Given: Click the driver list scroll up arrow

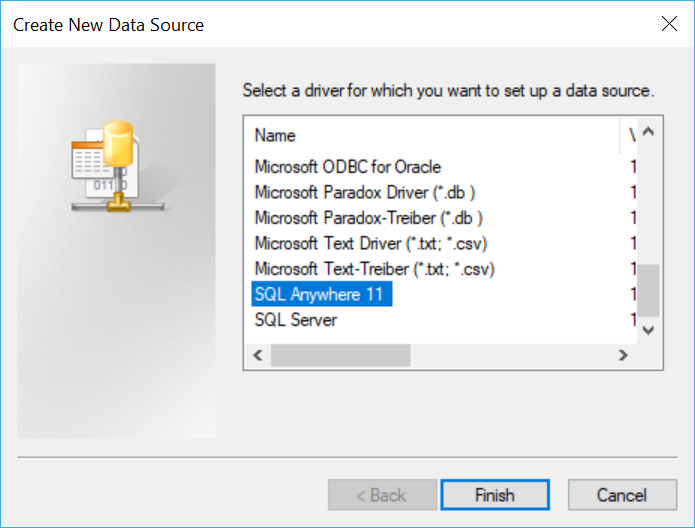Looking at the screenshot, I should click(648, 132).
